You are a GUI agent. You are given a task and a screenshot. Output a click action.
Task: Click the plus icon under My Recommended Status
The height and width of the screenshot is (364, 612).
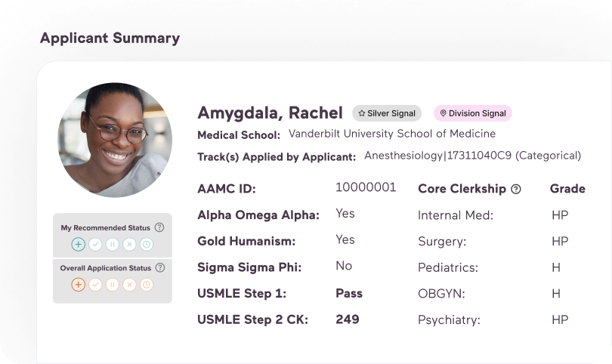pos(79,244)
